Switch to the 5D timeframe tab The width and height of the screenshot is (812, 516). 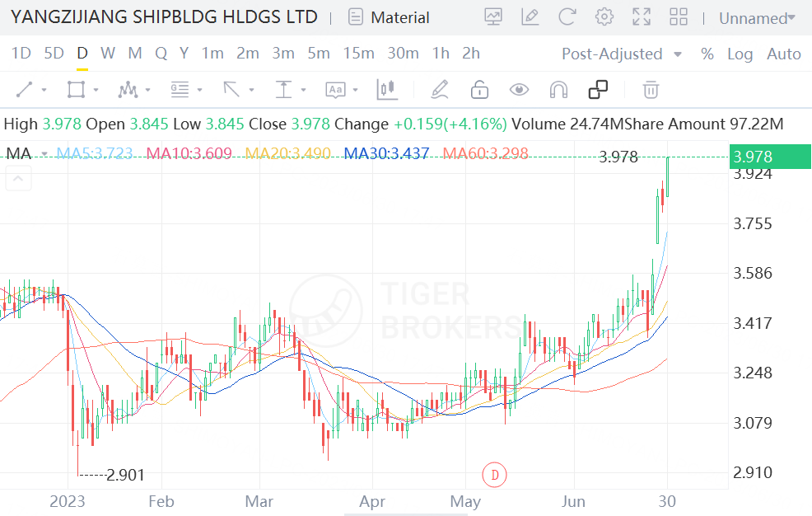[54, 53]
